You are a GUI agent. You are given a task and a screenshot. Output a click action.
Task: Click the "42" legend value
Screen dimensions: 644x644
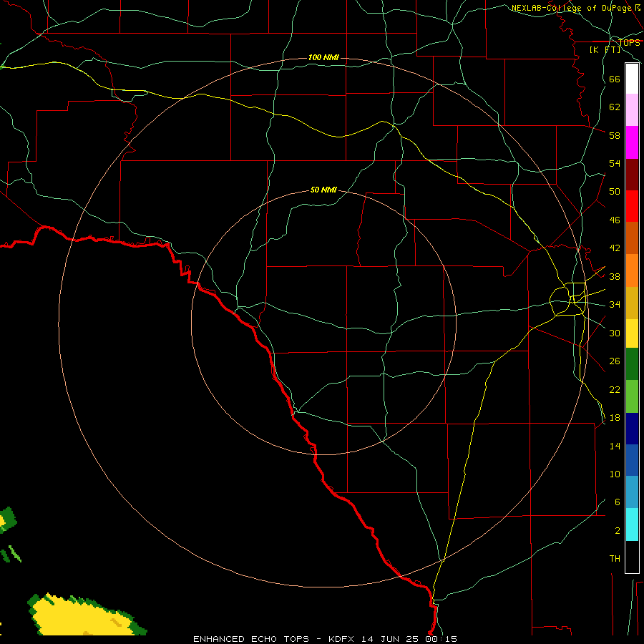(x=615, y=248)
